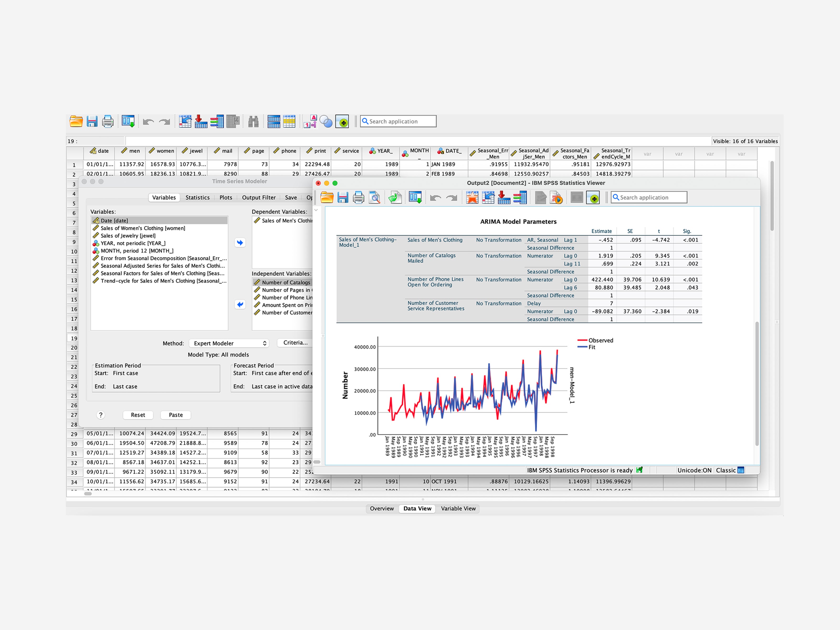Screen dimensions: 840x630
Task: Click processor ready status icon in Viewer
Action: tap(639, 470)
